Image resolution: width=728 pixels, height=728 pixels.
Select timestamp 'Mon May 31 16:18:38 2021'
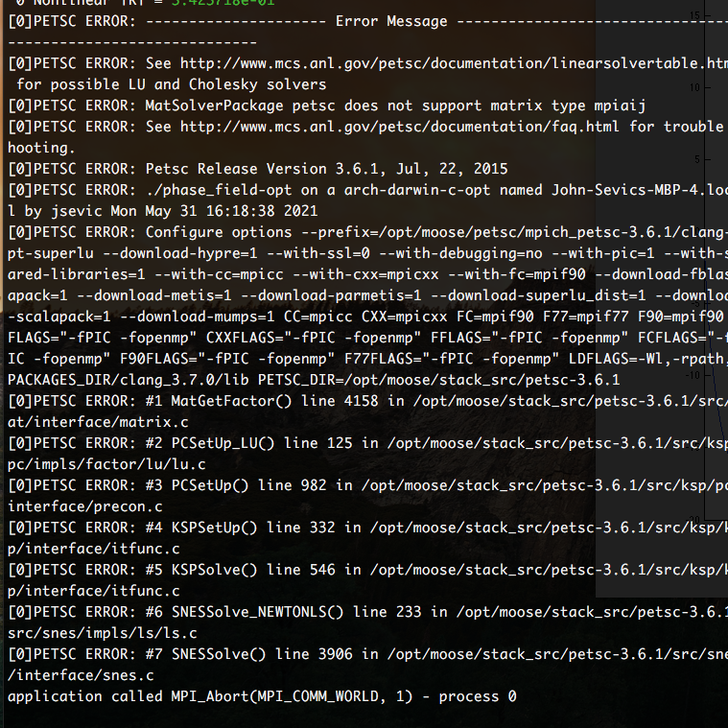pos(214,211)
